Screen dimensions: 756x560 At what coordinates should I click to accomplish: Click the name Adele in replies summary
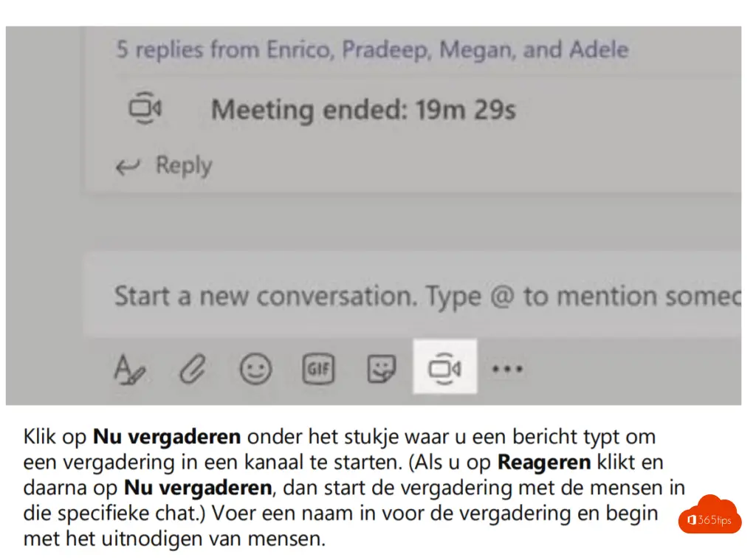598,50
